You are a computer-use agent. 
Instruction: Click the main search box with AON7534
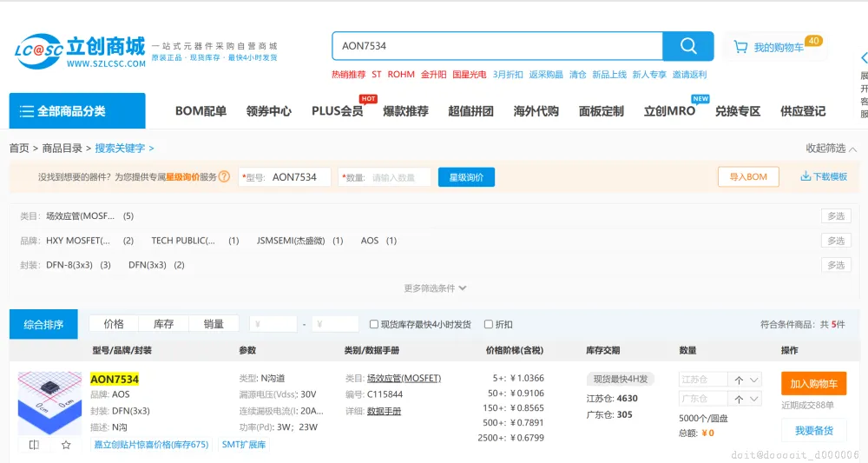pyautogui.click(x=497, y=46)
